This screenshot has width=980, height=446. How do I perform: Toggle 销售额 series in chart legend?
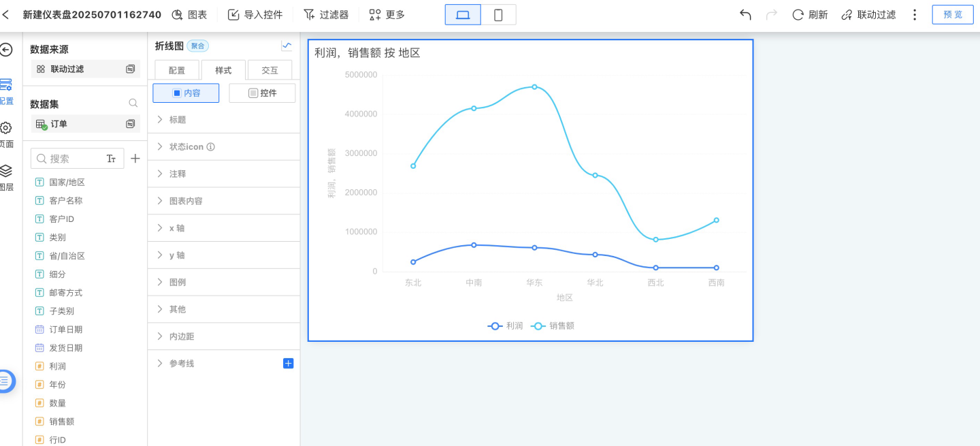(x=553, y=326)
